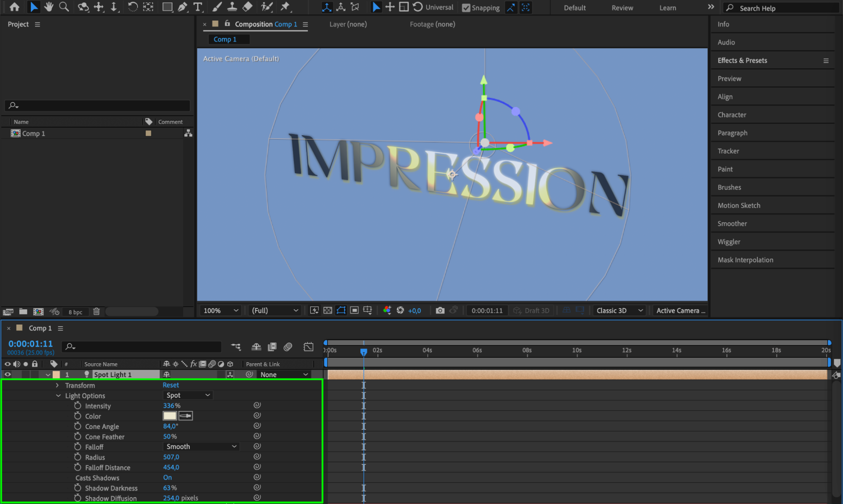Select the Hand tool

[49, 7]
